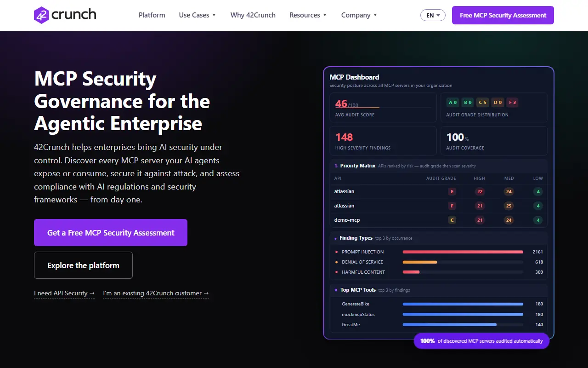Click the Prompt Injection progress bar

point(463,252)
